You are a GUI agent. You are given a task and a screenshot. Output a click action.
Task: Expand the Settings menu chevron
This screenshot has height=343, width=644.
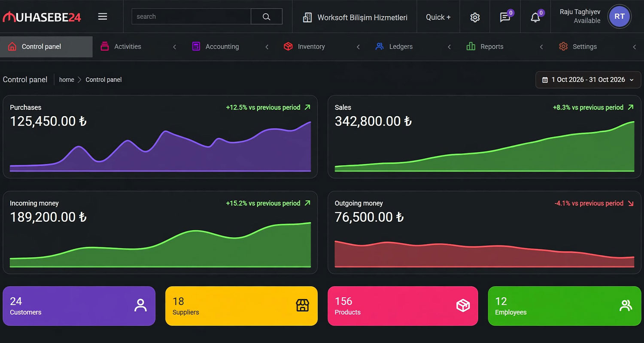[635, 47]
